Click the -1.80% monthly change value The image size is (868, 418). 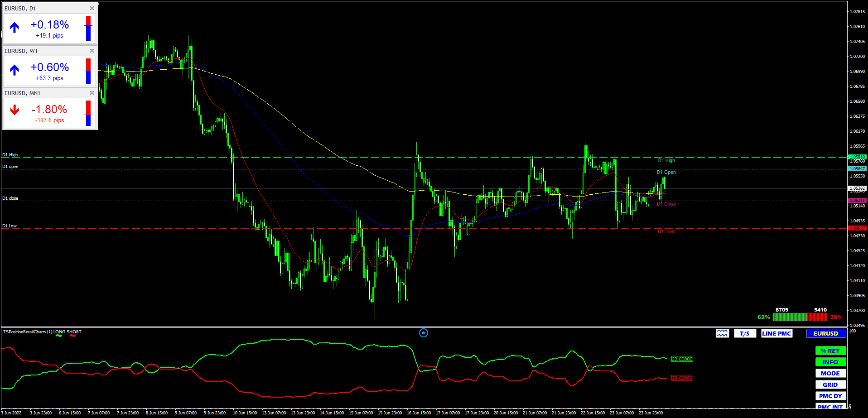pos(49,109)
